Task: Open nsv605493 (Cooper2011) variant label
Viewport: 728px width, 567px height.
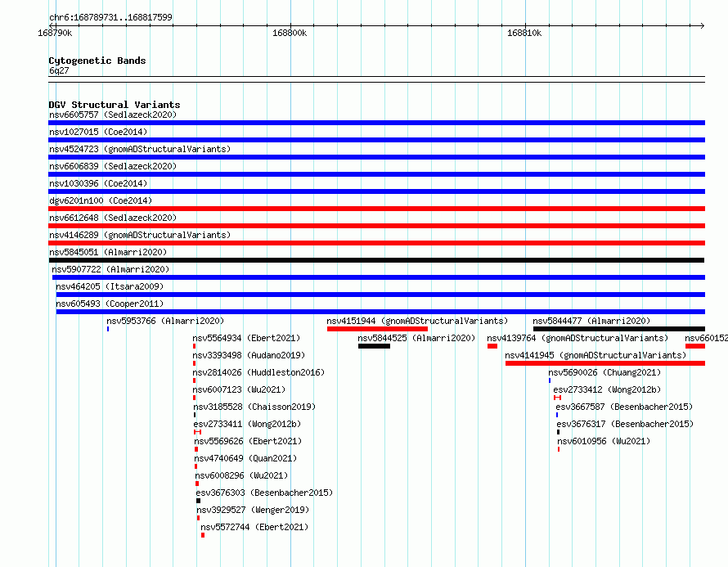Action: tap(110, 304)
